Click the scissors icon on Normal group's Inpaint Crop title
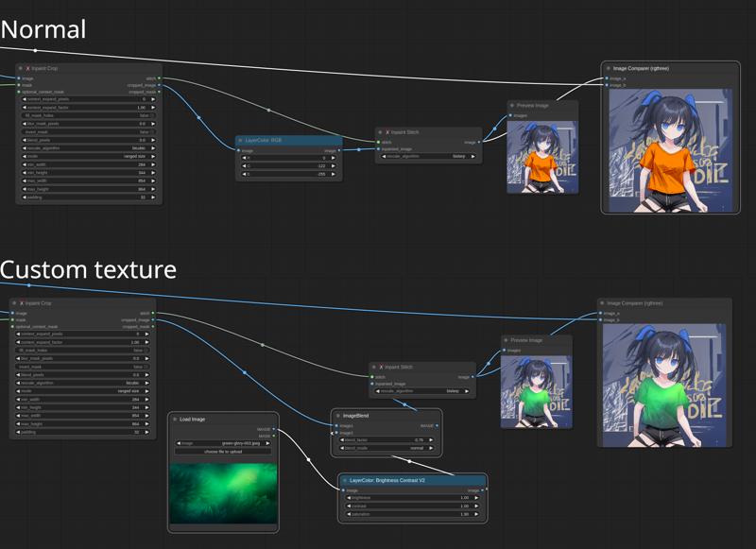This screenshot has height=549, width=756. (28, 68)
